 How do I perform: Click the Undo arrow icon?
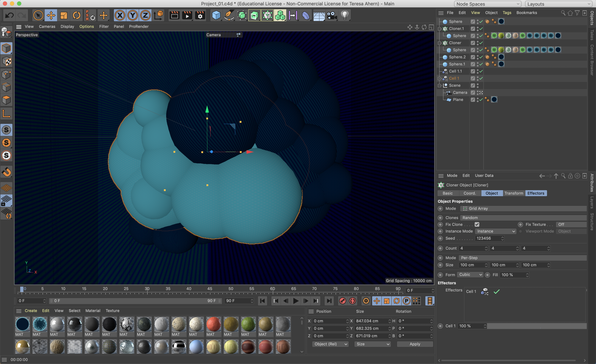(x=10, y=16)
